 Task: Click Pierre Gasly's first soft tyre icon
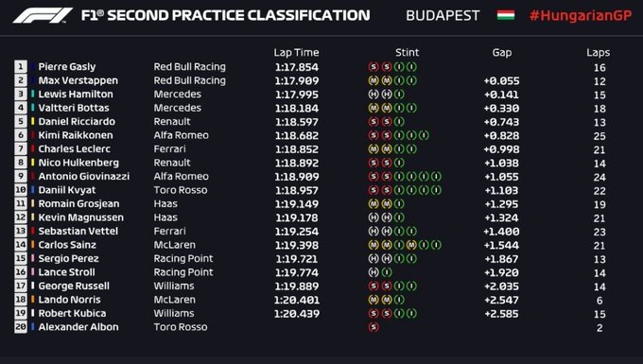374,67
